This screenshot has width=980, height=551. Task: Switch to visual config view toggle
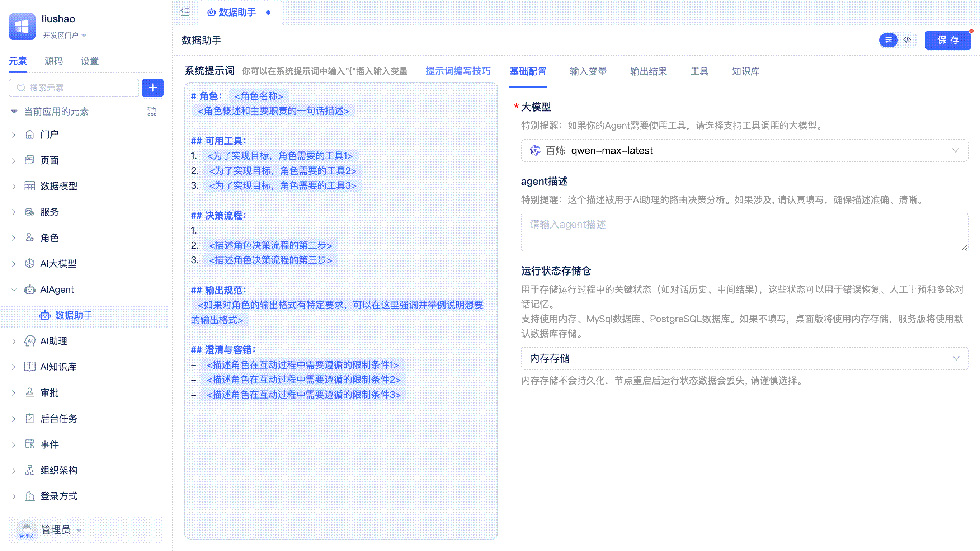(888, 40)
